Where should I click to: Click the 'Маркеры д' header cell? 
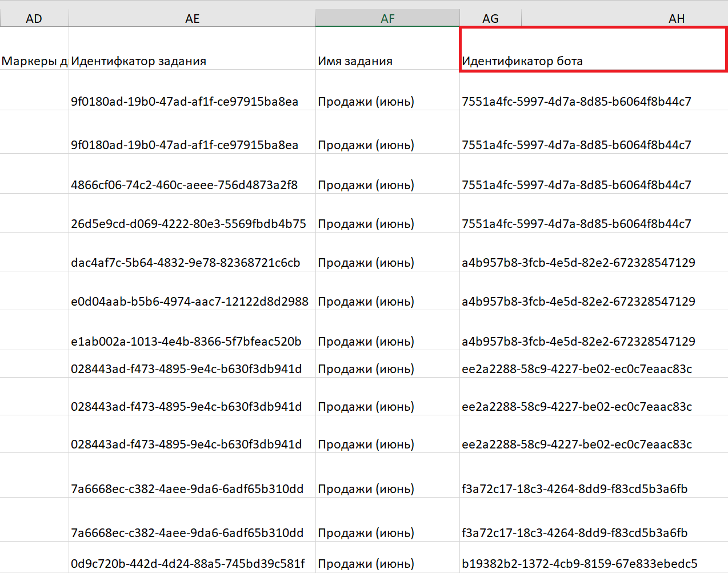(34, 61)
